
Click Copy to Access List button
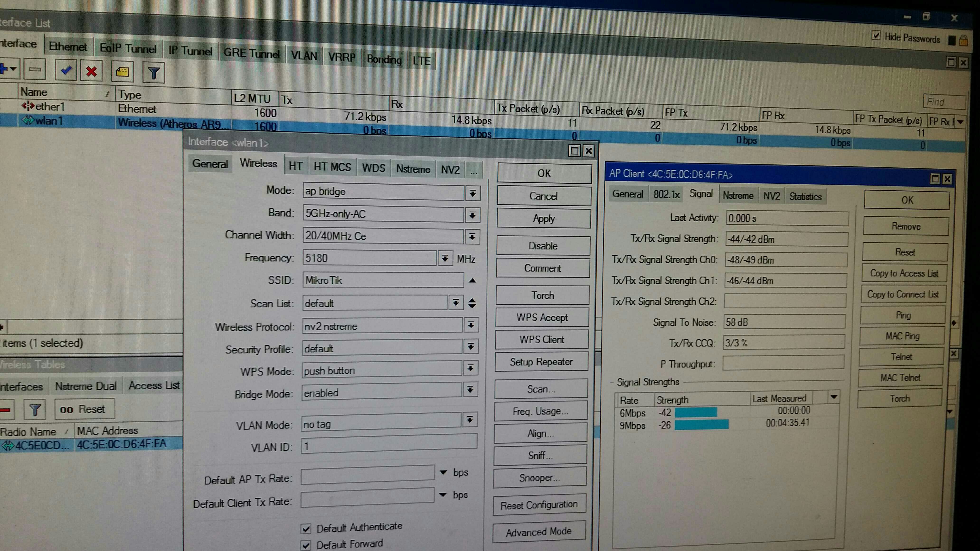click(904, 273)
